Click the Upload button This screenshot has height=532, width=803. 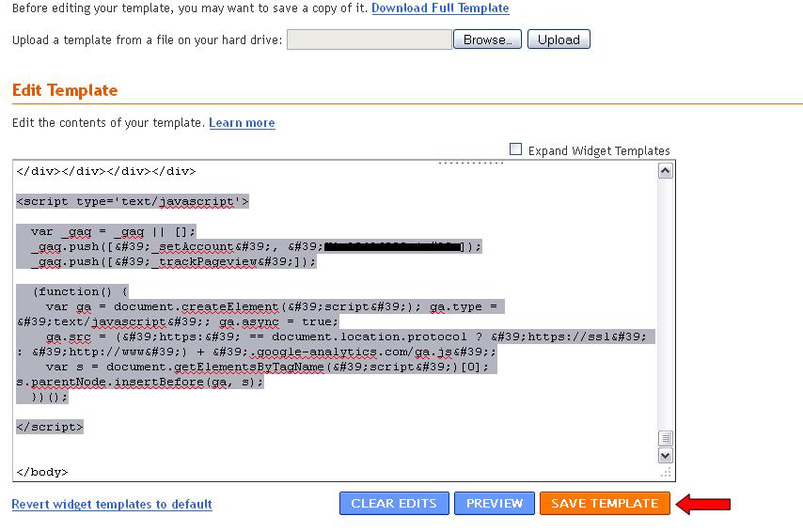click(559, 39)
